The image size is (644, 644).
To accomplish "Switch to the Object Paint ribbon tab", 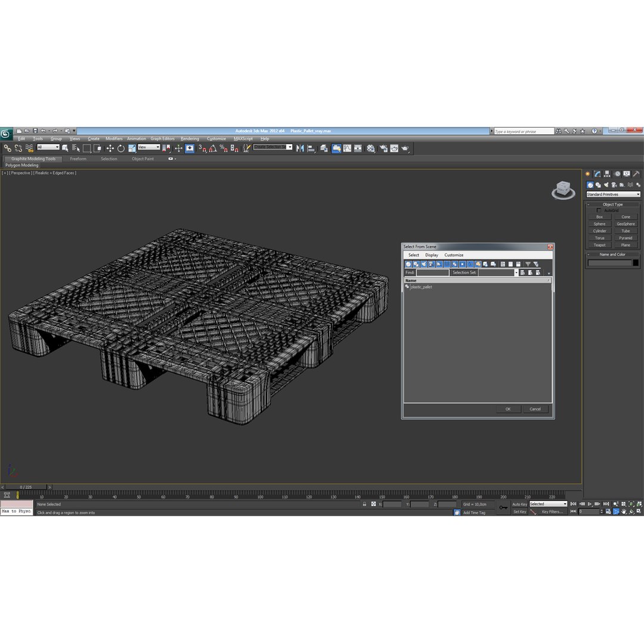I will point(143,159).
